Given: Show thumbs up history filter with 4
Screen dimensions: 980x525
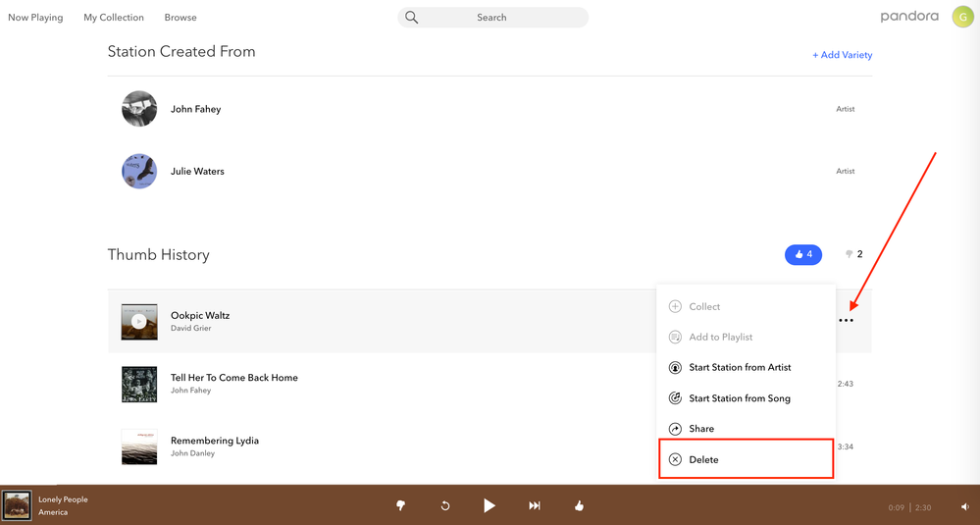Looking at the screenshot, I should pos(803,254).
